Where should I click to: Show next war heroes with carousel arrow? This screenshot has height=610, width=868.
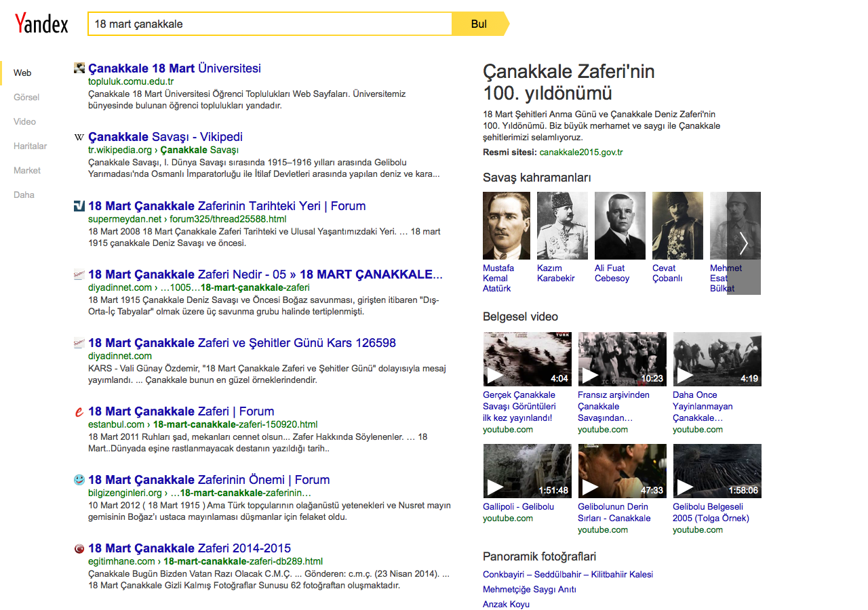click(744, 243)
